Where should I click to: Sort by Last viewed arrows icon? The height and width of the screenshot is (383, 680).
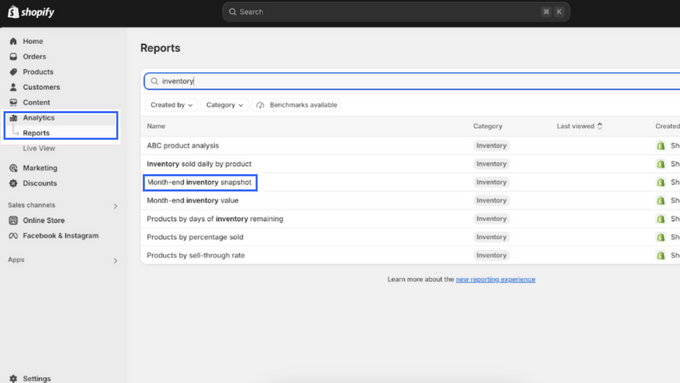[x=600, y=126]
